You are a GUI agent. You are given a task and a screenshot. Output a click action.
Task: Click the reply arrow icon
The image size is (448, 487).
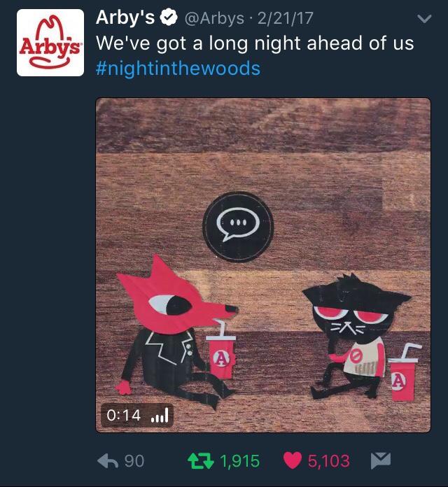point(108,460)
